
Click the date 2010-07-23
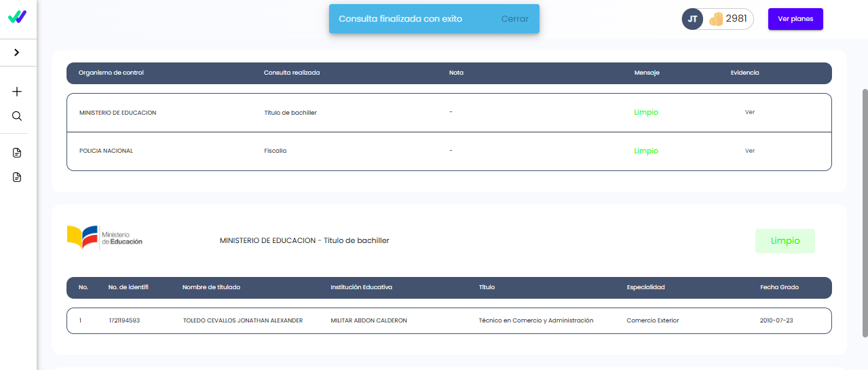tap(776, 320)
